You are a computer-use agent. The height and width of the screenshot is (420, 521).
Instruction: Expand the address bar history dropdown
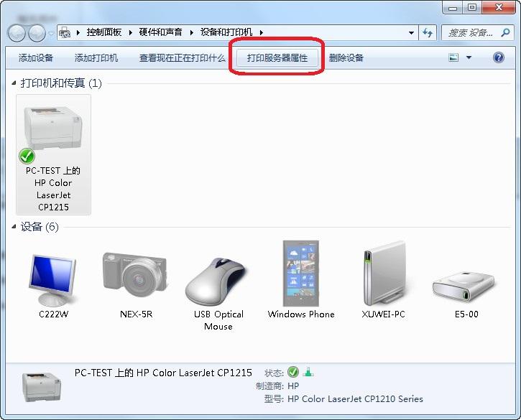(411, 33)
